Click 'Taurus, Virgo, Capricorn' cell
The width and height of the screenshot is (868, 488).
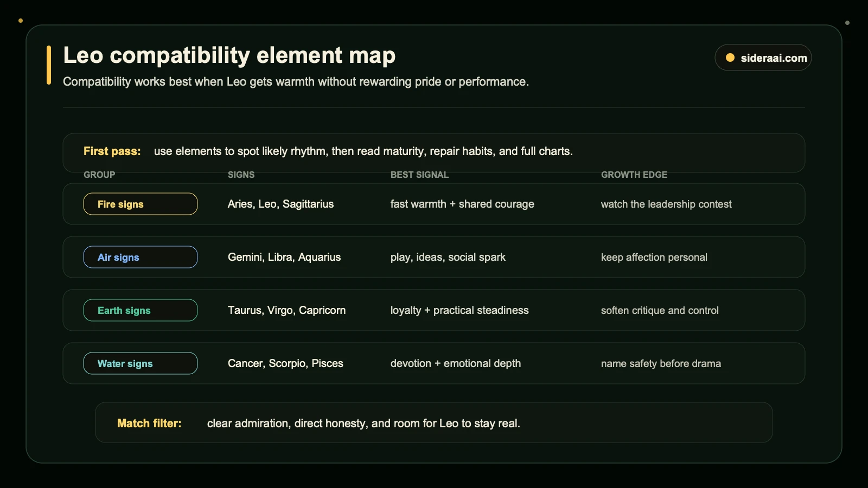click(x=287, y=310)
